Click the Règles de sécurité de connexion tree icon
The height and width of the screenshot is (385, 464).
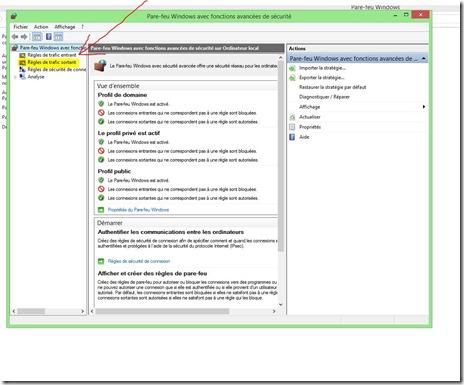(22, 69)
